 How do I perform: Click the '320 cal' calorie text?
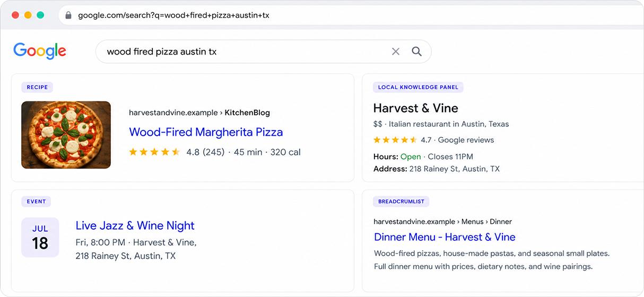pyautogui.click(x=285, y=152)
